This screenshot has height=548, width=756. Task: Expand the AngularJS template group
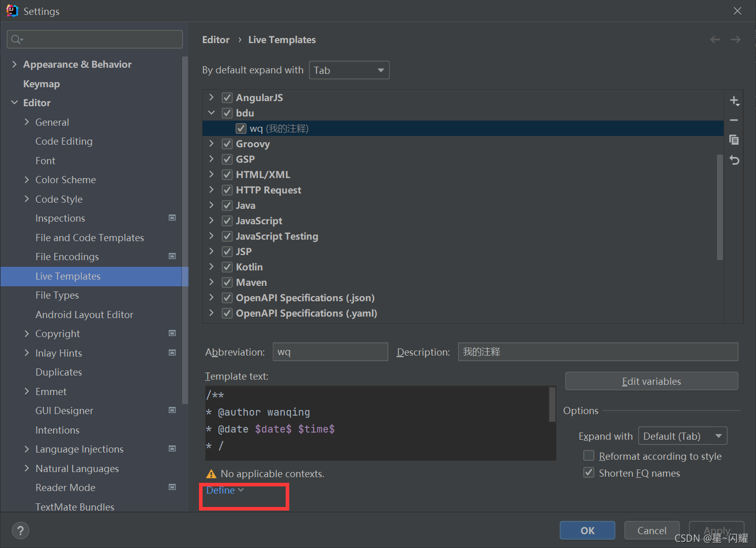tap(211, 97)
